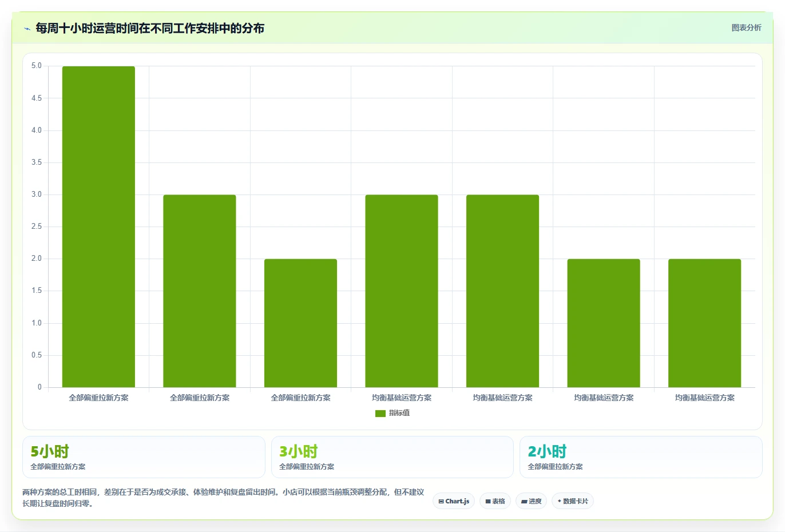The image size is (785, 532).
Task: Click the y-axis tick label 2.5
Action: 37,227
